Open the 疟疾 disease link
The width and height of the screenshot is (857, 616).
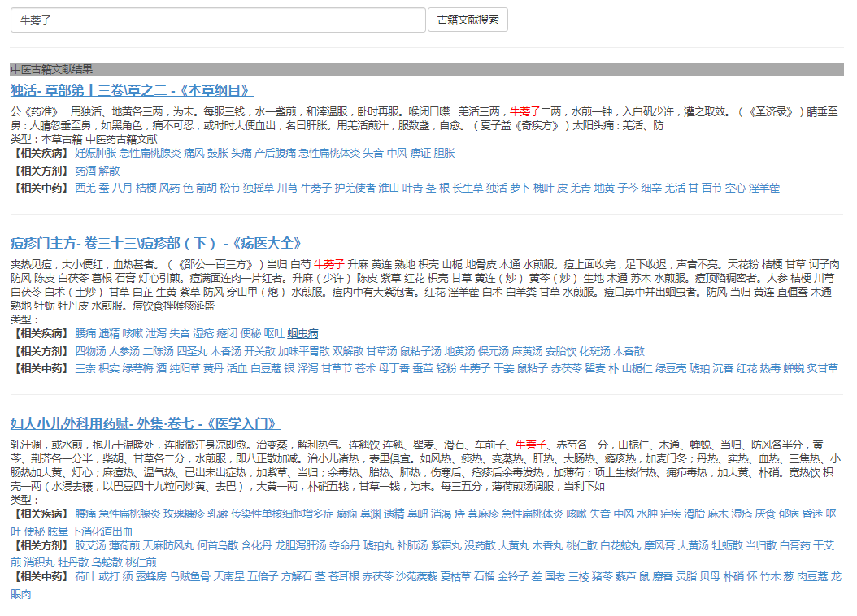671,514
